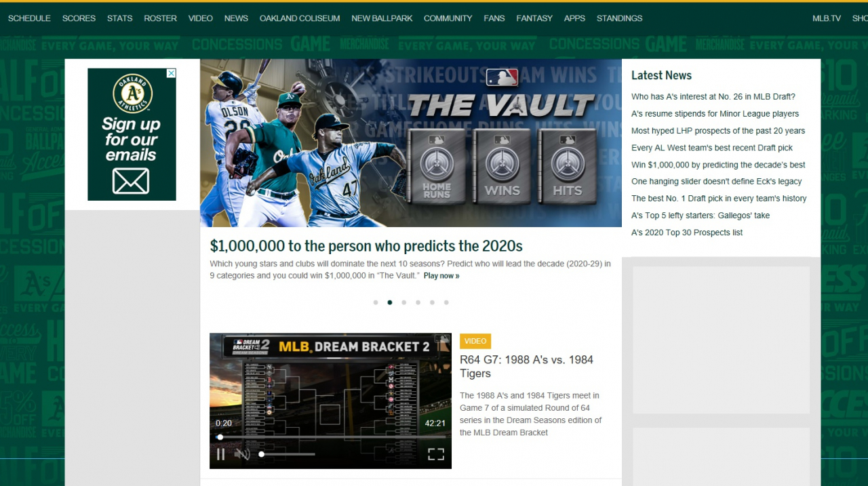Select the fifth carousel dot

tap(432, 302)
